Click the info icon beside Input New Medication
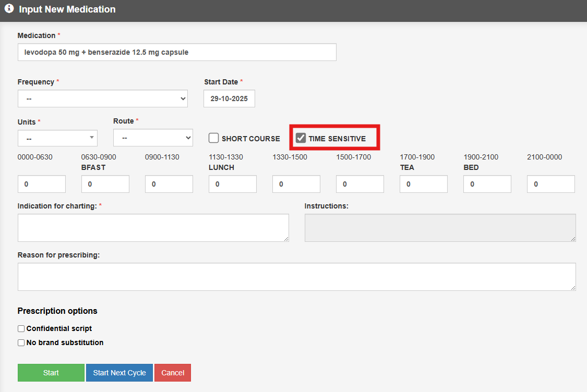Image resolution: width=587 pixels, height=392 pixels. click(x=9, y=9)
